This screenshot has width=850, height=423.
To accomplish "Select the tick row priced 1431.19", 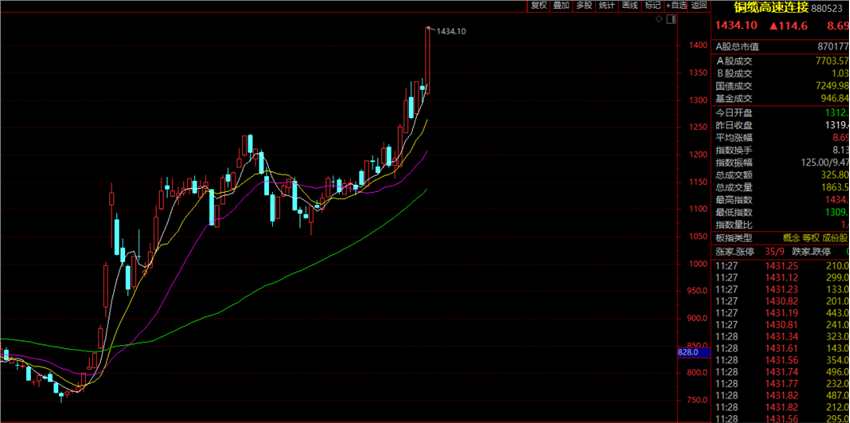I will (x=781, y=313).
